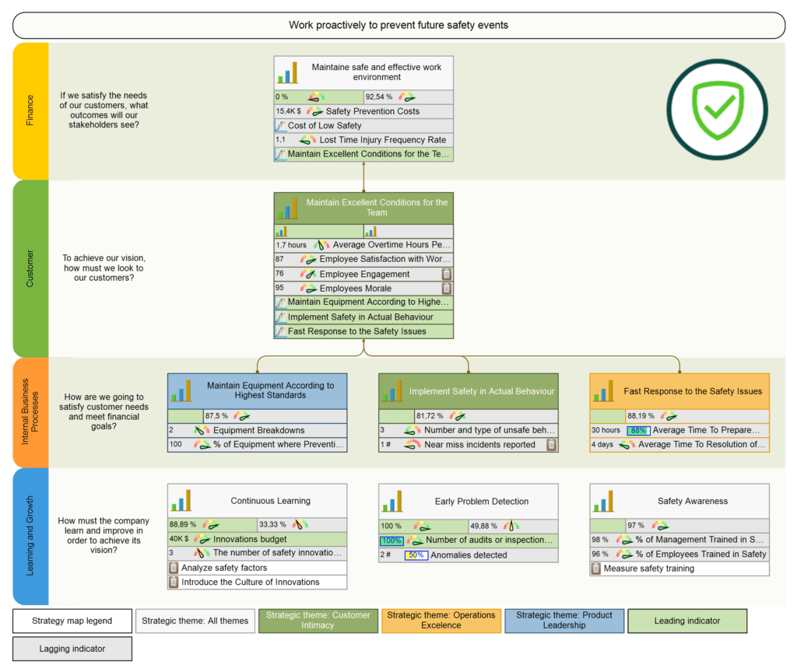The image size is (797, 672).
Task: Click the bar chart icon in Early Problem Detection
Action: [393, 500]
